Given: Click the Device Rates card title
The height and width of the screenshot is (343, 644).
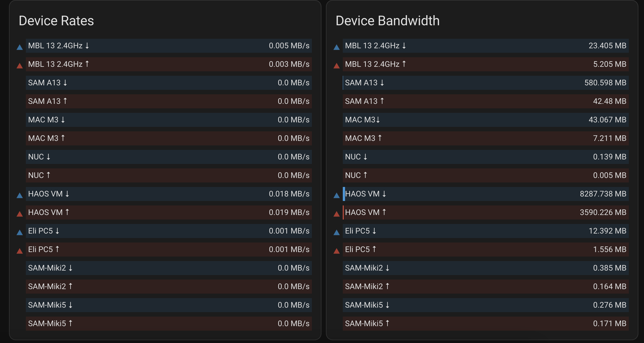Looking at the screenshot, I should [56, 21].
